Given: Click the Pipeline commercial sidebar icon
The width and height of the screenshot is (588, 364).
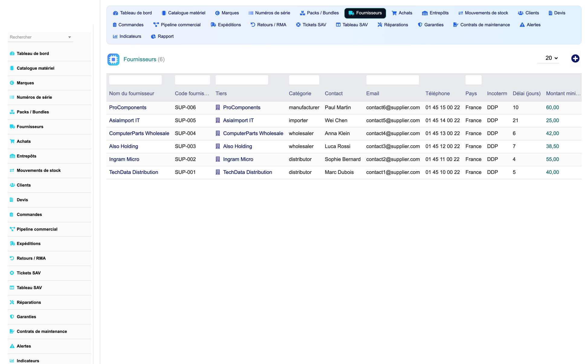Looking at the screenshot, I should click(12, 229).
